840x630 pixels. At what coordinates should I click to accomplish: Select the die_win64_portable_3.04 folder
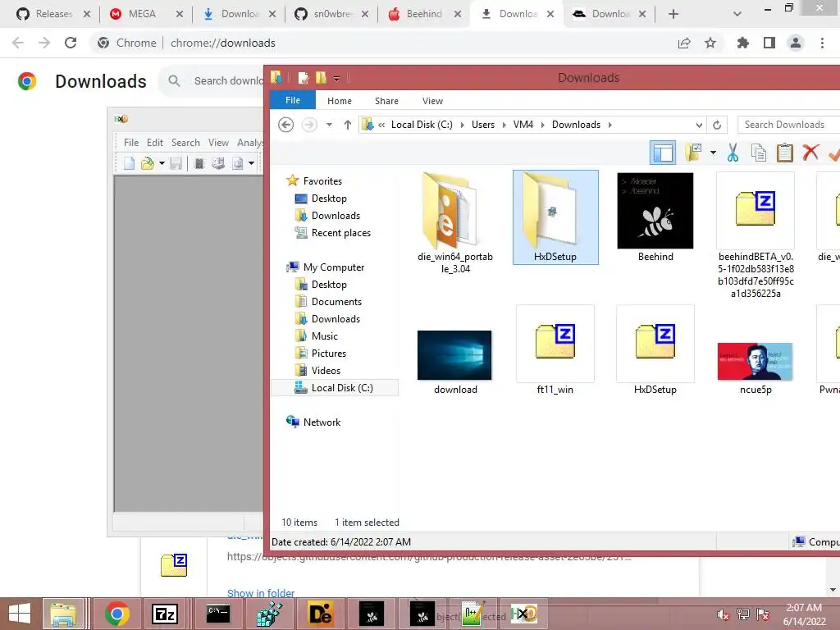[454, 223]
